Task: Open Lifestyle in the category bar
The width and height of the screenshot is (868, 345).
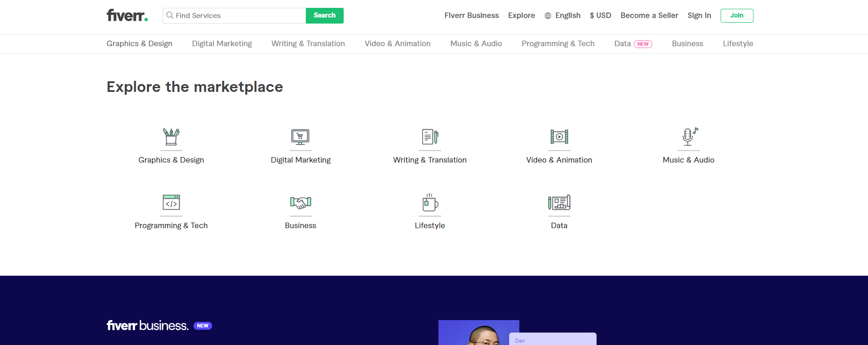Action: 738,43
